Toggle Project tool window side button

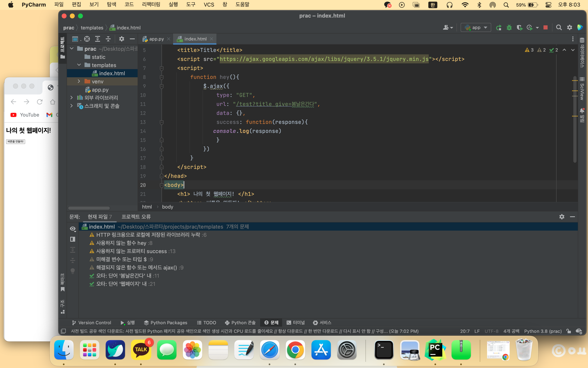point(63,48)
